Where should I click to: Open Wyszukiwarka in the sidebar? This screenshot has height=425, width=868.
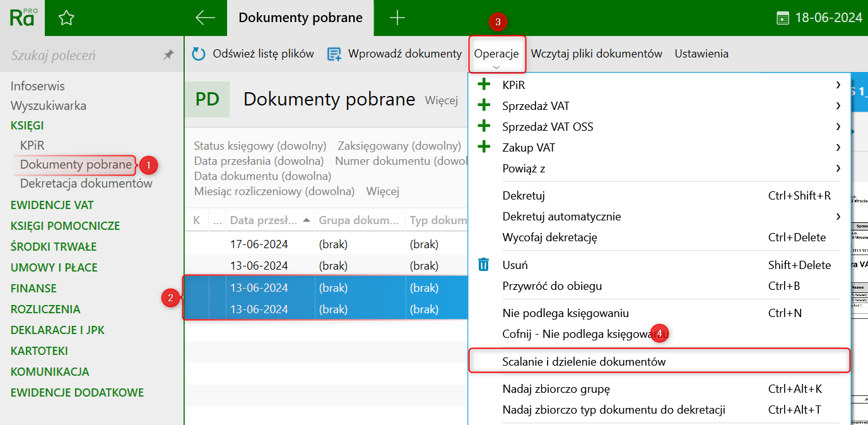(x=49, y=105)
